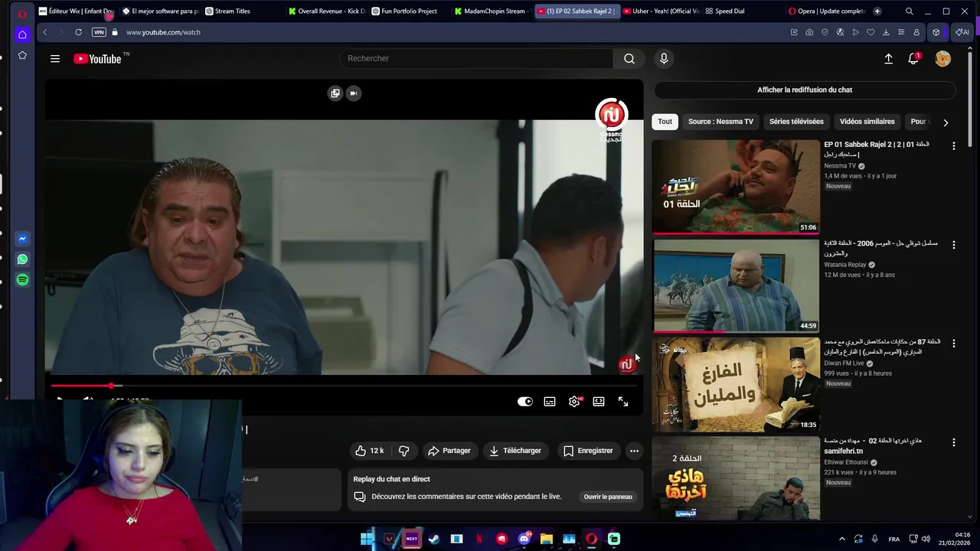Open options menu for Elhiwar Ettounsi video
980x551 pixels.
(x=953, y=442)
